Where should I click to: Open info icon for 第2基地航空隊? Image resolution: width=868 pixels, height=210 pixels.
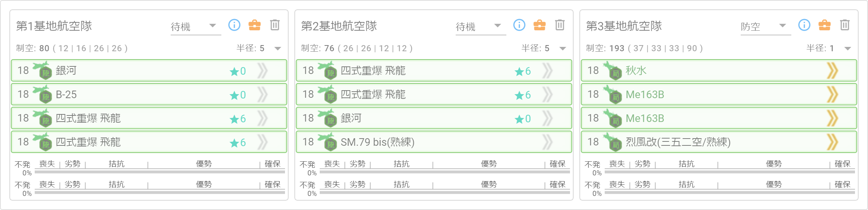(519, 25)
